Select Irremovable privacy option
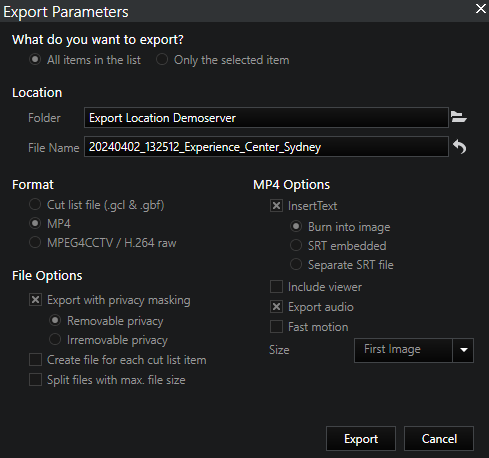This screenshot has height=458, width=489. tap(55, 339)
